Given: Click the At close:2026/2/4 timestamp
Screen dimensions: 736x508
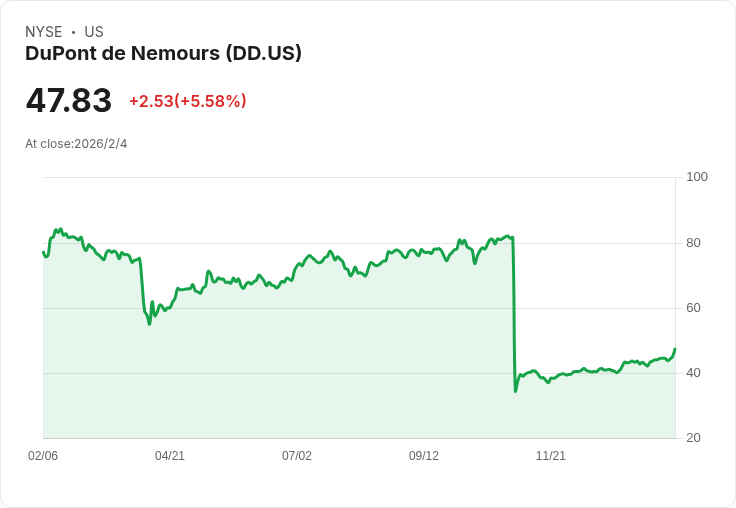Looking at the screenshot, I should pos(76,144).
